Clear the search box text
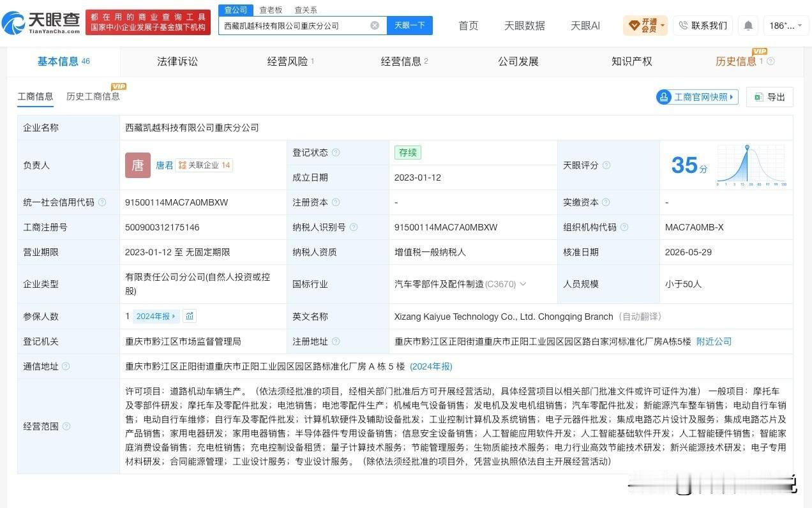Viewport: 812px width, 508px height. coord(375,26)
